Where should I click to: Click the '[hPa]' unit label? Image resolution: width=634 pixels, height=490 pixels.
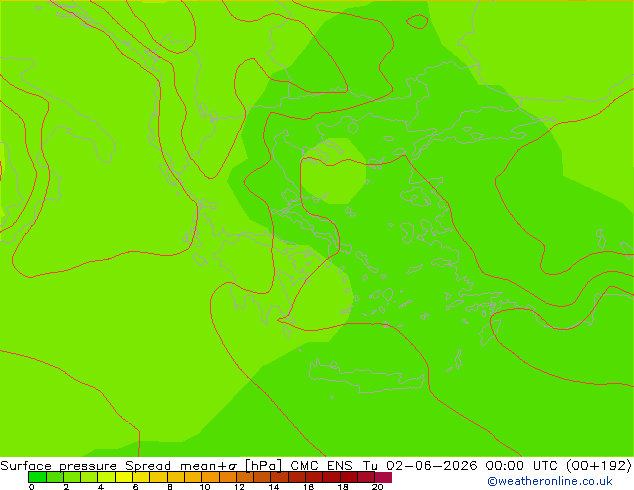(264, 466)
